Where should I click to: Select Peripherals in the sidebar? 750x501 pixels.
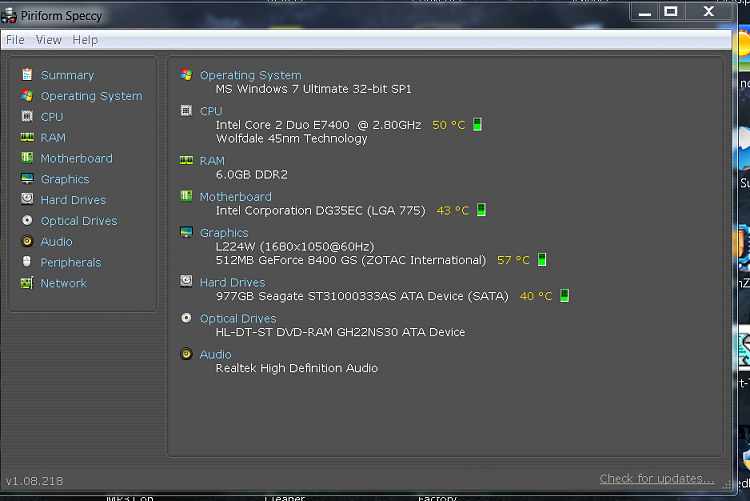[x=71, y=263]
